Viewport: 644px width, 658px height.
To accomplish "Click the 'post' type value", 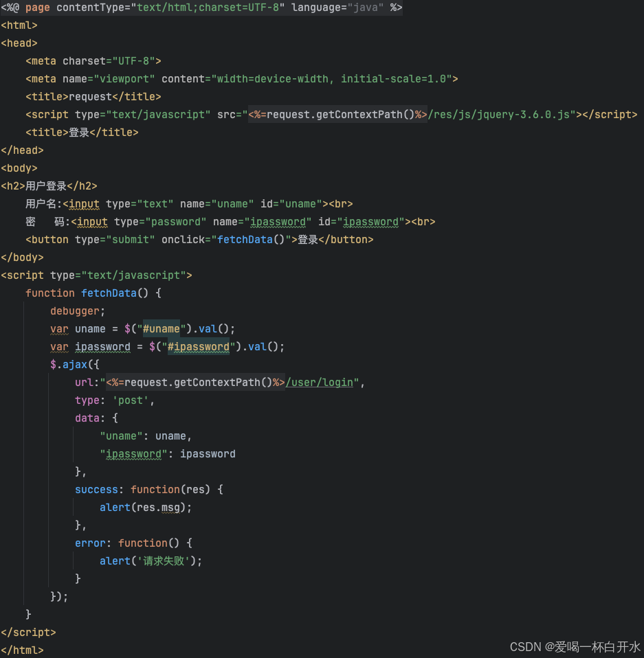I will click(131, 400).
